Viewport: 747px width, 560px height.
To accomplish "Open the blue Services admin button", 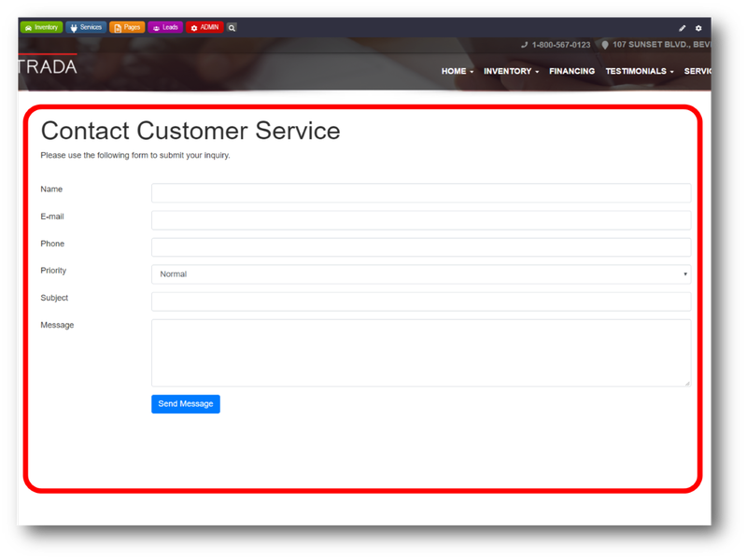I will tap(86, 28).
